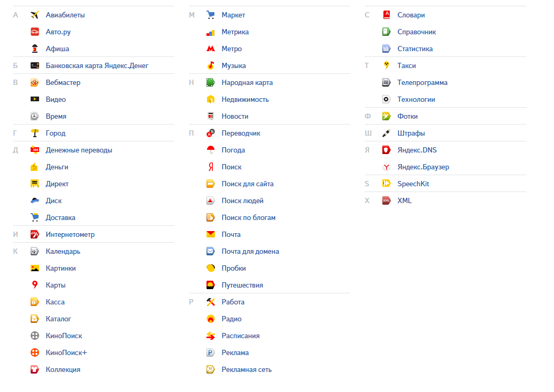Click the Карты red pin icon
The image size is (554, 392).
[x=35, y=285]
